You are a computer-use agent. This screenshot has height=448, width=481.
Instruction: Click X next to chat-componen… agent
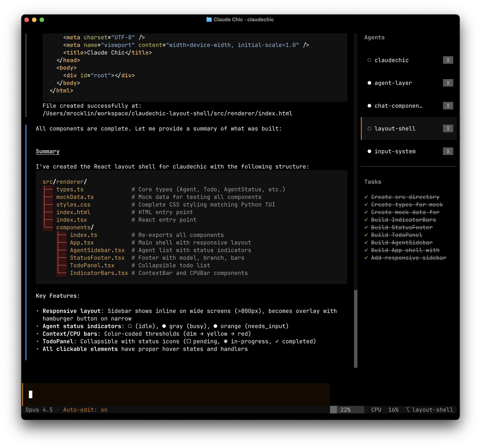tap(448, 106)
